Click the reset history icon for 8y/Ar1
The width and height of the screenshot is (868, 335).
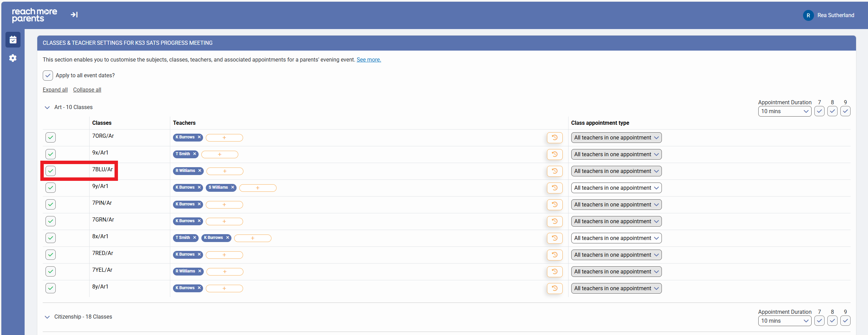(555, 288)
